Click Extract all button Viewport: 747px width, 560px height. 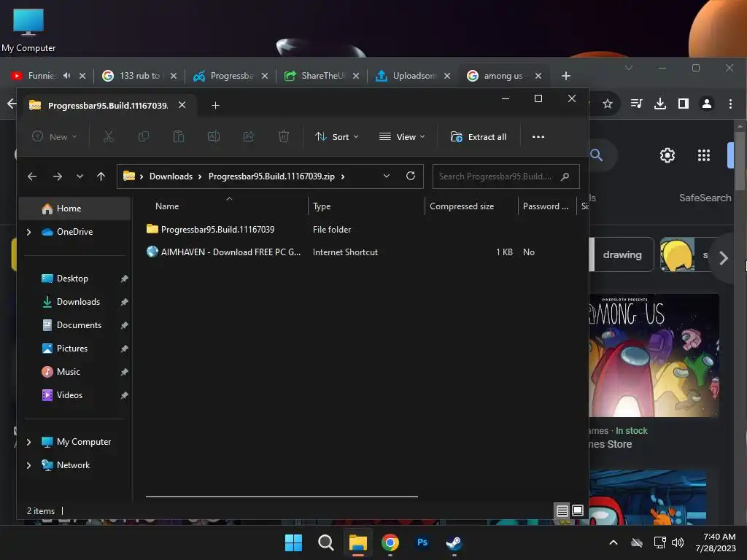(x=479, y=136)
